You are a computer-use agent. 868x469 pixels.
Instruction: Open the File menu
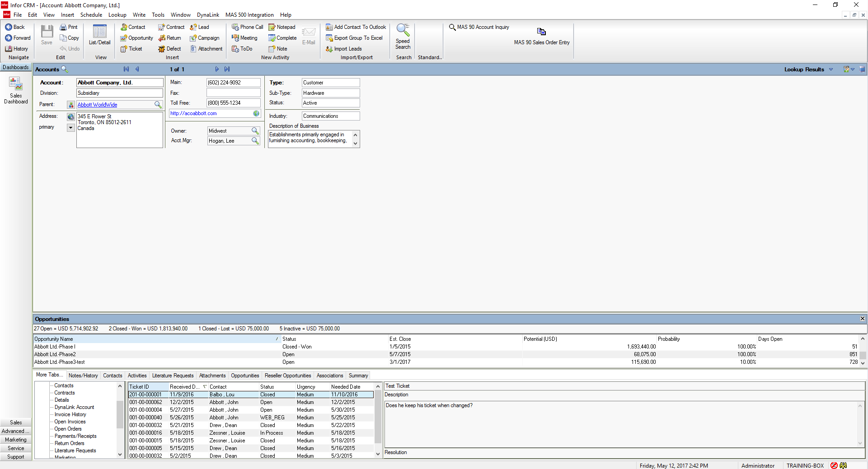[x=18, y=15]
